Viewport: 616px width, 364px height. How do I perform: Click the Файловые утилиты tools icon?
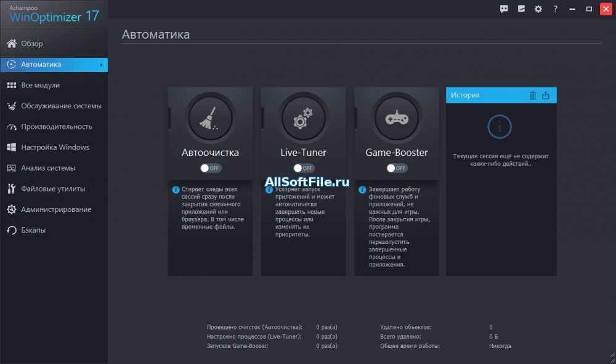pos(11,188)
